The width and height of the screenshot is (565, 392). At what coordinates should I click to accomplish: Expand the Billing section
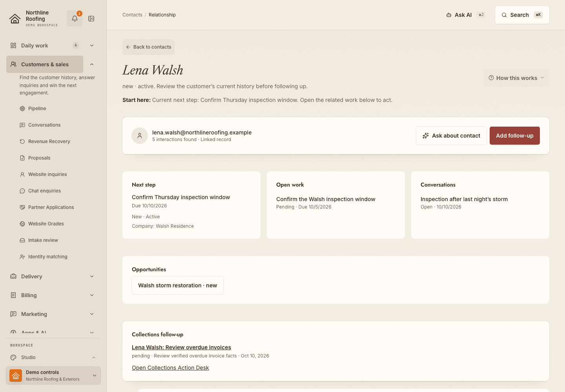(92, 295)
